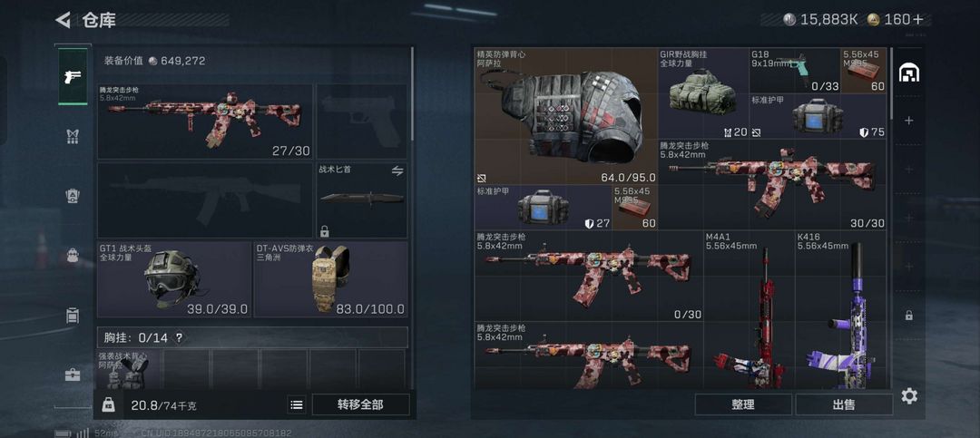Toggle the swap arrows on 战术匕首 slot
Screen dimensions: 980x438
(x=397, y=170)
